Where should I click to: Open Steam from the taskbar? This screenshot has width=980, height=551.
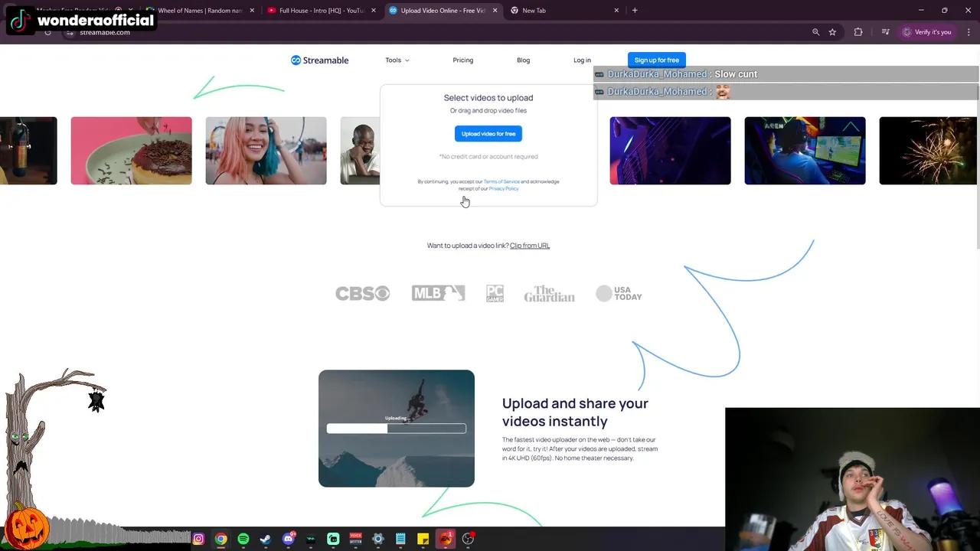coord(266,539)
